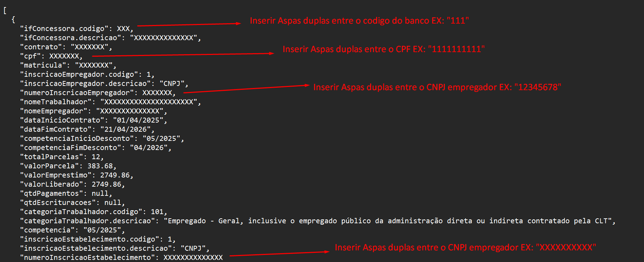Screen dimensions: 644x262
Task: Click the "valorLiberado" line
Action: pos(72,184)
